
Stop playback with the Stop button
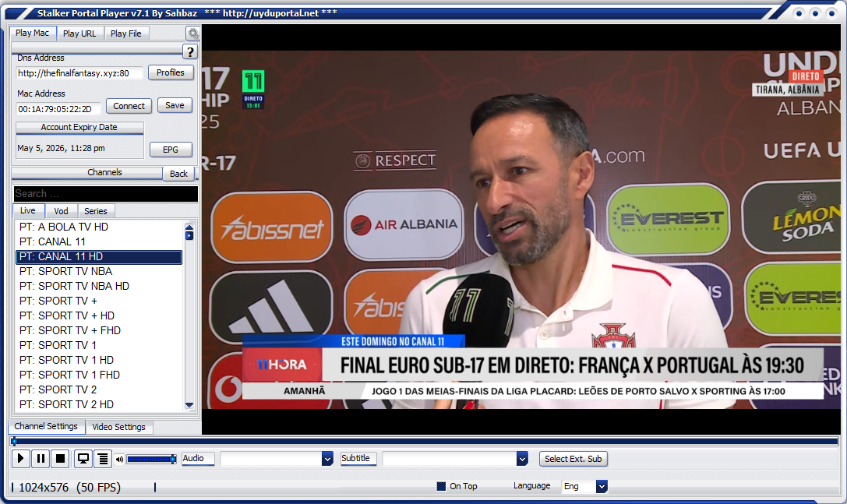[x=61, y=459]
